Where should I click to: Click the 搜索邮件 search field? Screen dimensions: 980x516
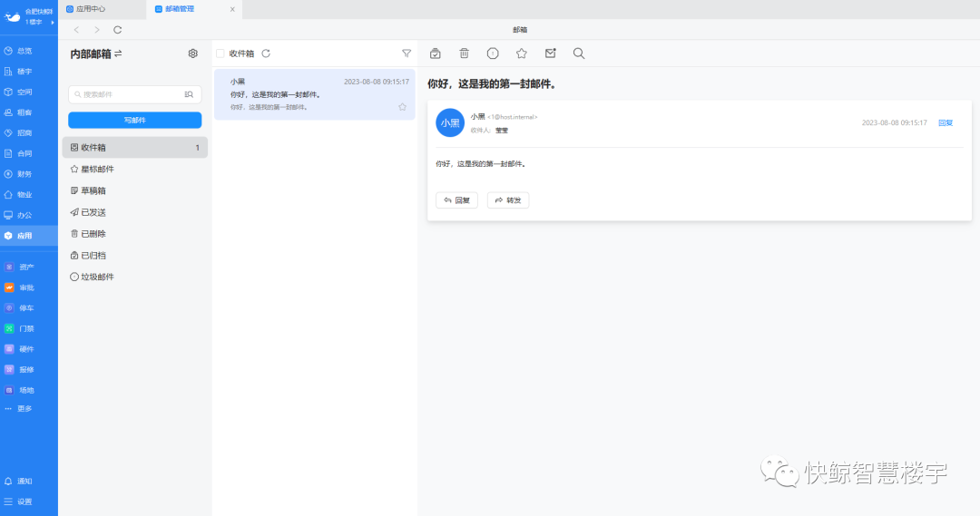tap(127, 94)
